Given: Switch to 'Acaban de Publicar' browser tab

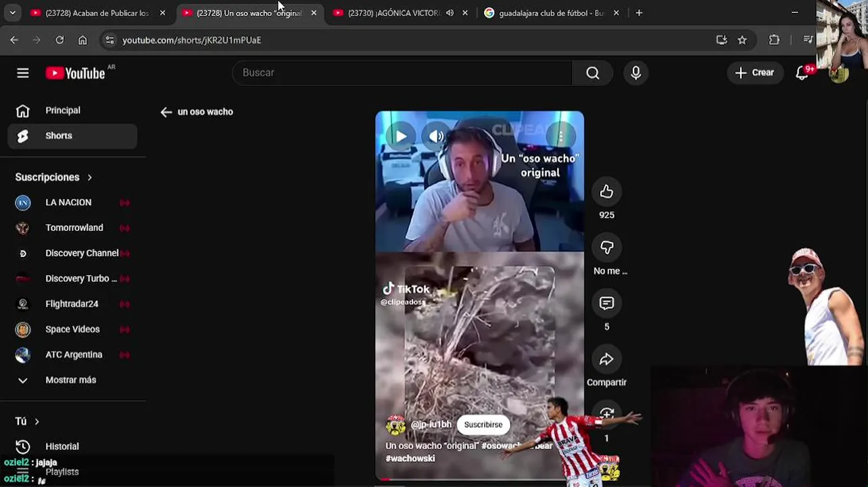Looking at the screenshot, I should point(97,13).
